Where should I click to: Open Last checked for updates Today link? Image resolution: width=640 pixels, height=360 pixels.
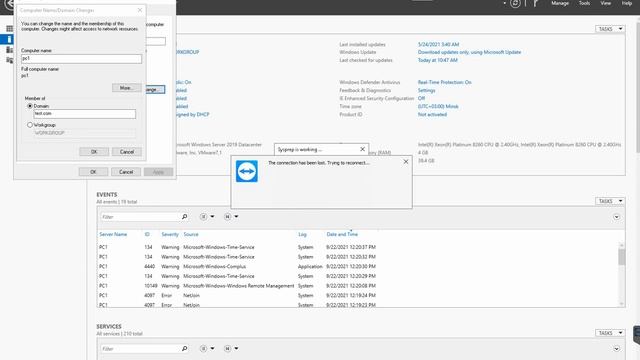pyautogui.click(x=438, y=60)
